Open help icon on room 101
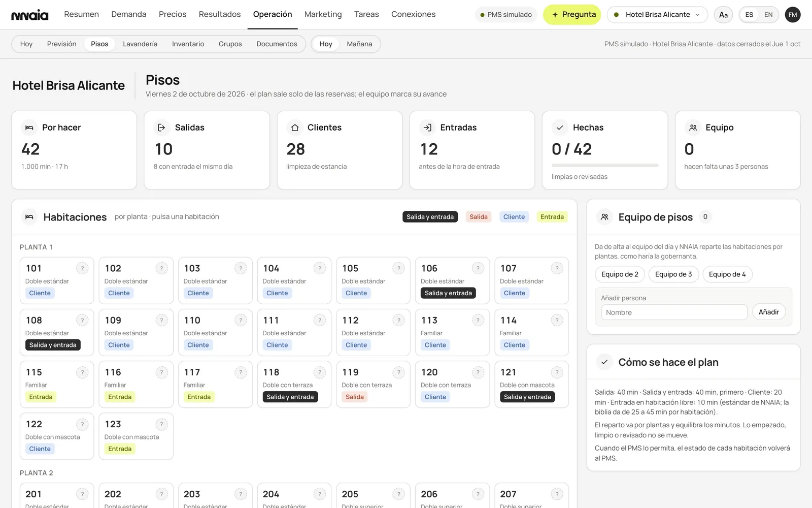This screenshot has height=508, width=812. coord(82,268)
